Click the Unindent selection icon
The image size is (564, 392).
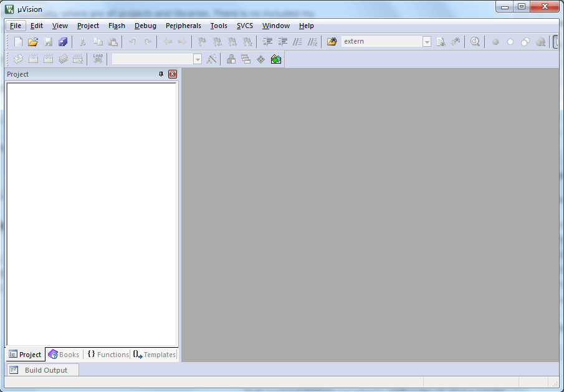point(282,42)
